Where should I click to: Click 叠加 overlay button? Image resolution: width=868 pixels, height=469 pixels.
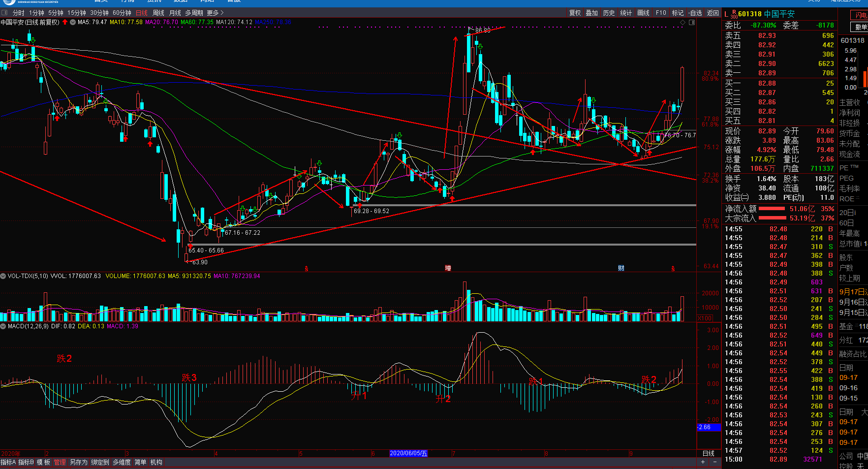(x=591, y=13)
